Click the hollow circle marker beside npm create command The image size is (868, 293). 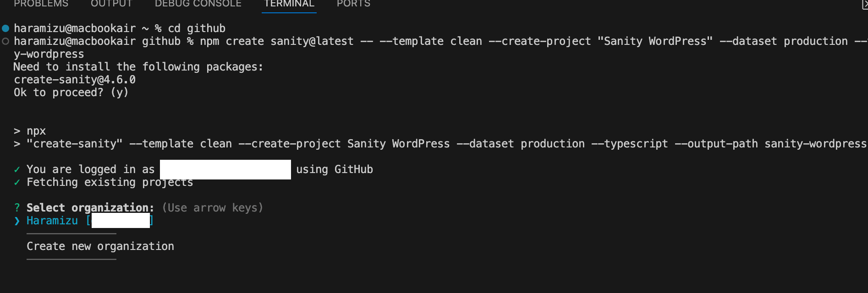(5, 41)
